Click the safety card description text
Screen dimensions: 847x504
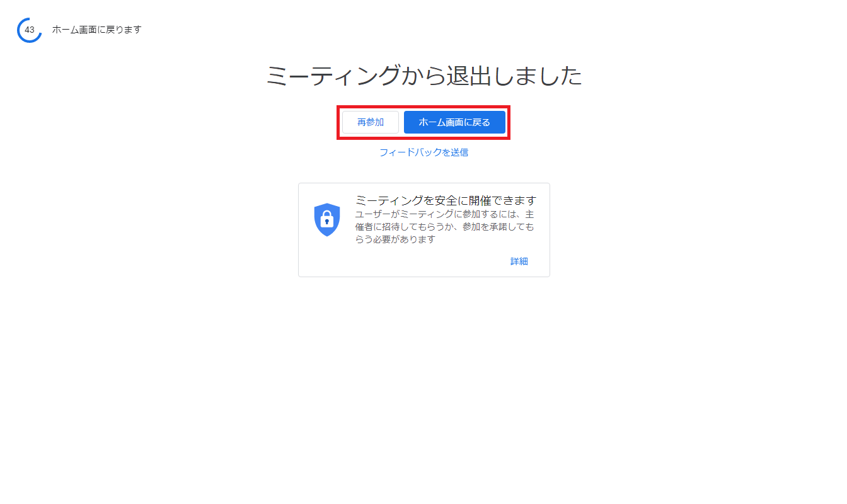click(444, 227)
